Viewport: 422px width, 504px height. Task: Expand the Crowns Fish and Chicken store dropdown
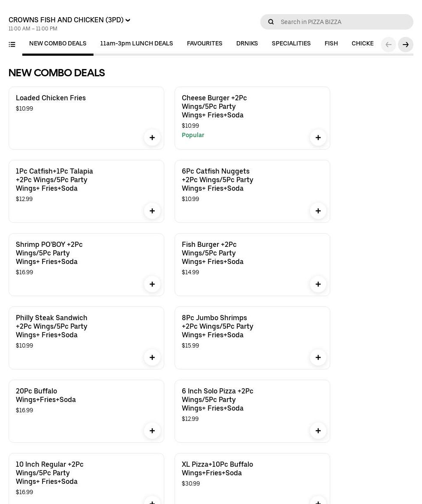coord(127,20)
